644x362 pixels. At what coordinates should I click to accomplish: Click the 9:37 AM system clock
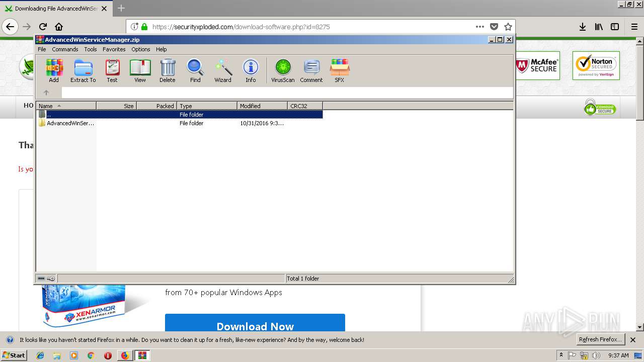tap(618, 355)
